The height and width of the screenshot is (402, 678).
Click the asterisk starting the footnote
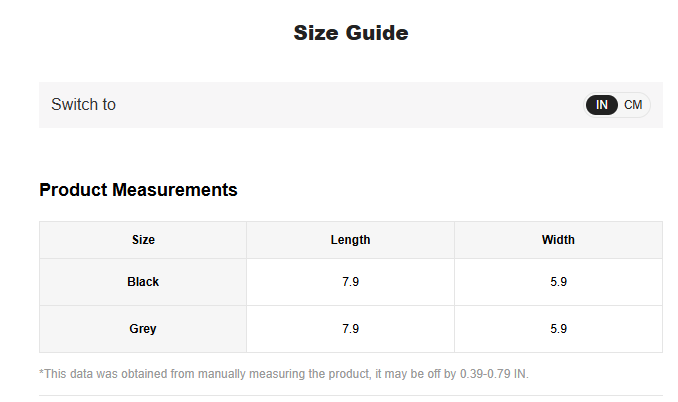click(x=41, y=373)
